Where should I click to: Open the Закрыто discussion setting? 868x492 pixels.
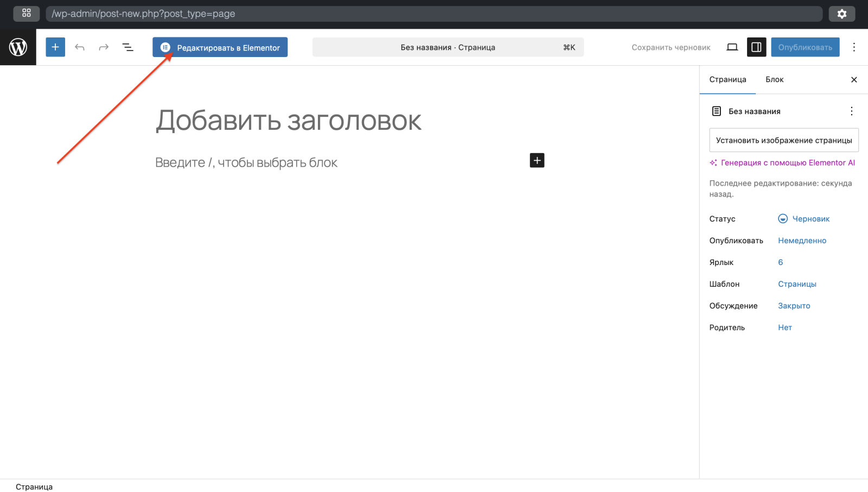(x=794, y=306)
